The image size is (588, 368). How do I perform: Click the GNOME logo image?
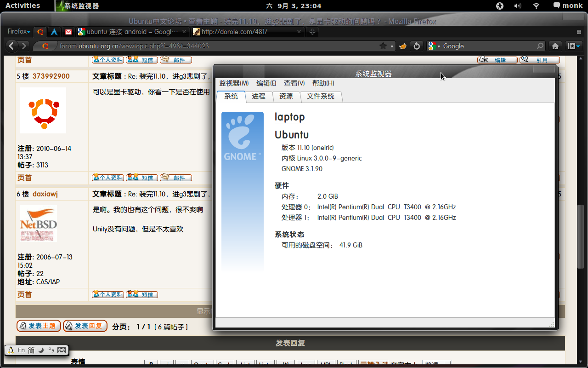(x=243, y=190)
